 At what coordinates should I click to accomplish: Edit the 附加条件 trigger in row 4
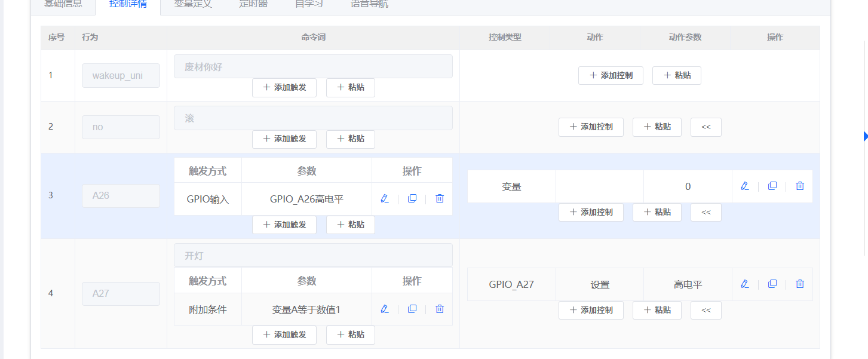384,309
